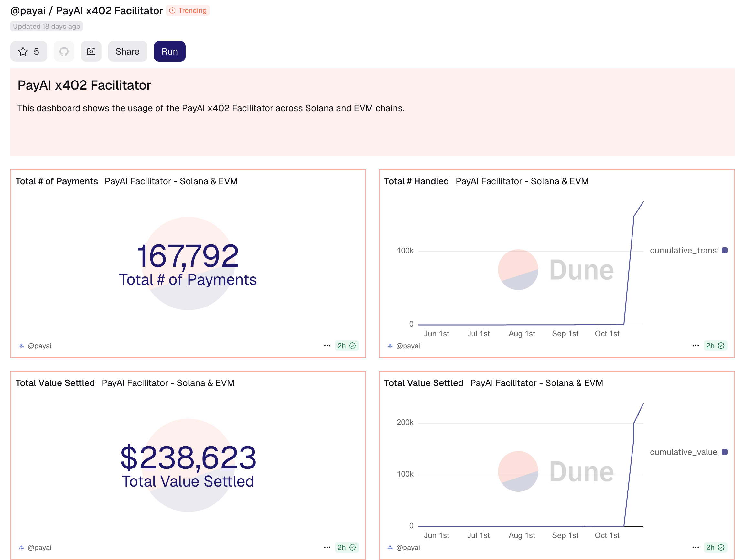Open options menu on Total # Handled chart
The image size is (745, 560).
(696, 346)
